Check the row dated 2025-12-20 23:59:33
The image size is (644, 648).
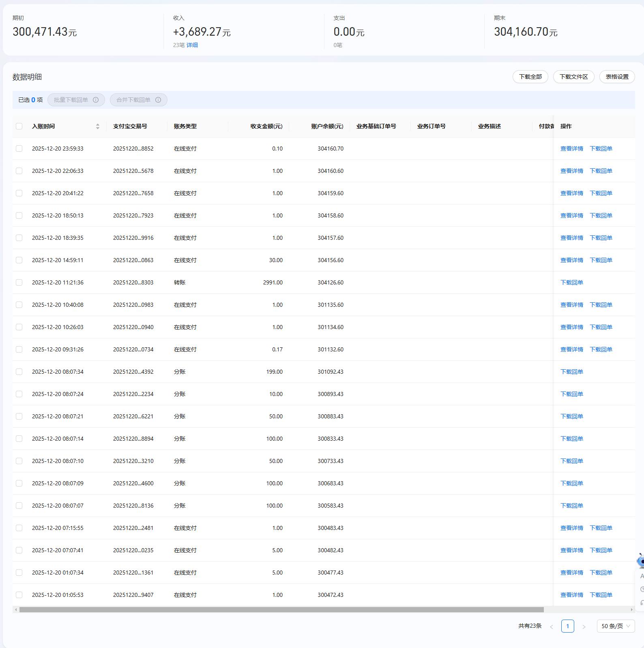tap(19, 149)
